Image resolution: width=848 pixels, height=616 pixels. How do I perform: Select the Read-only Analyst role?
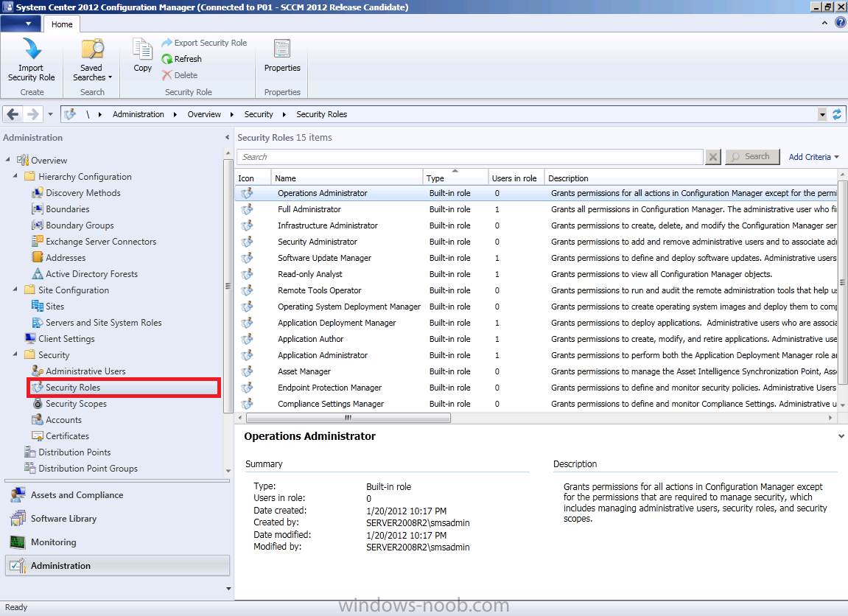tap(536, 274)
